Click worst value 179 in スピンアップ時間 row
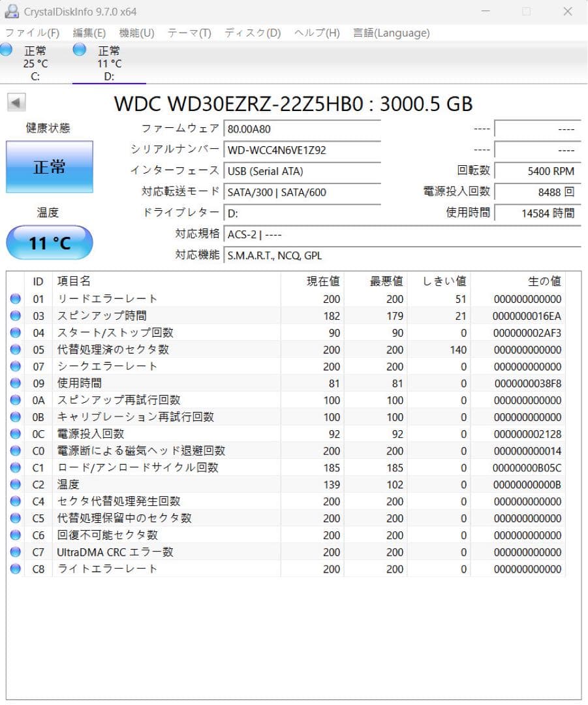588x705 pixels. (x=395, y=316)
